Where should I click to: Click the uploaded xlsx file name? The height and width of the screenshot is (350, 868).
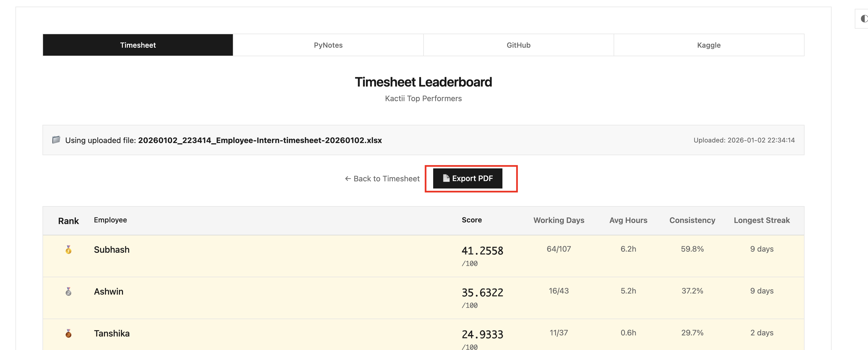pos(260,140)
